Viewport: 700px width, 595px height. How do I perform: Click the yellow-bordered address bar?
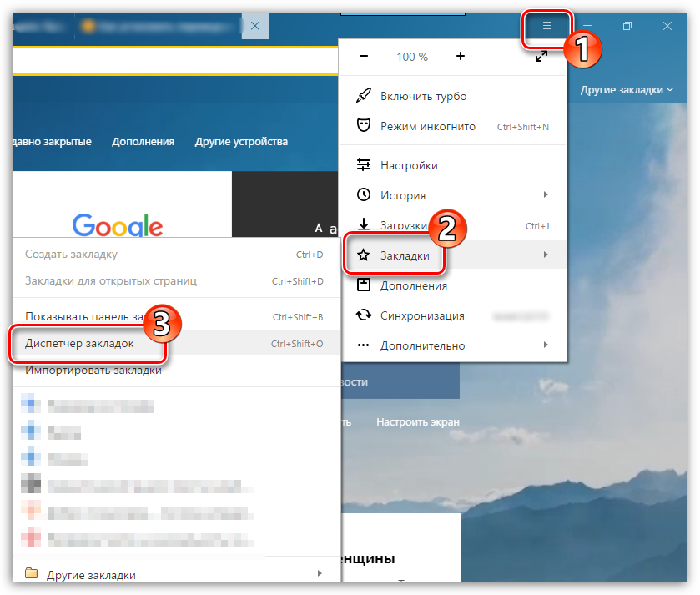tap(175, 61)
